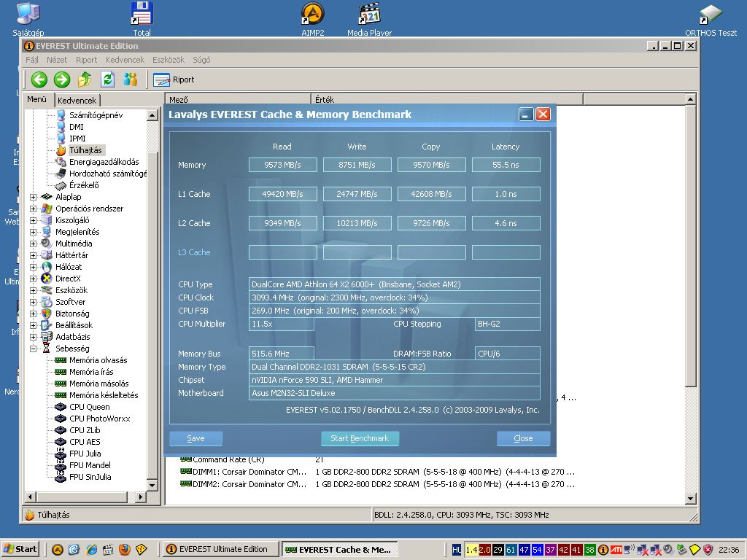Viewport: 747px width, 560px height.
Task: Expand the Hálózat tree node
Action: click(x=33, y=267)
